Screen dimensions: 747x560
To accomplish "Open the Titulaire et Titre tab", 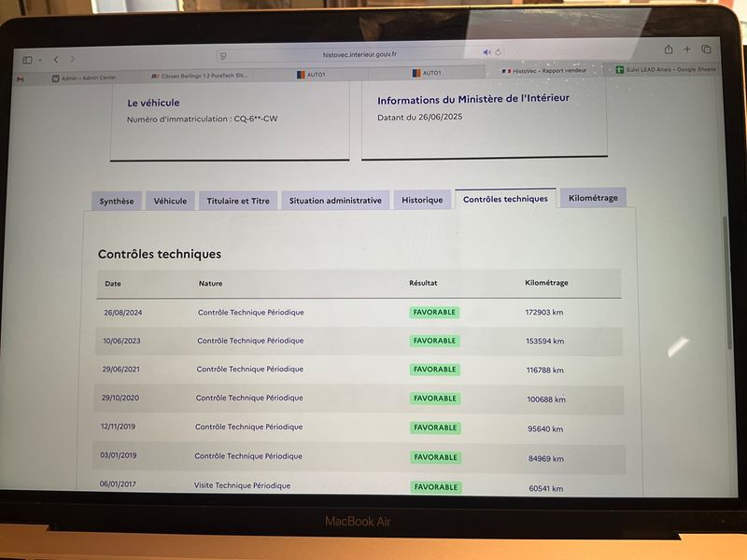I will tap(238, 201).
